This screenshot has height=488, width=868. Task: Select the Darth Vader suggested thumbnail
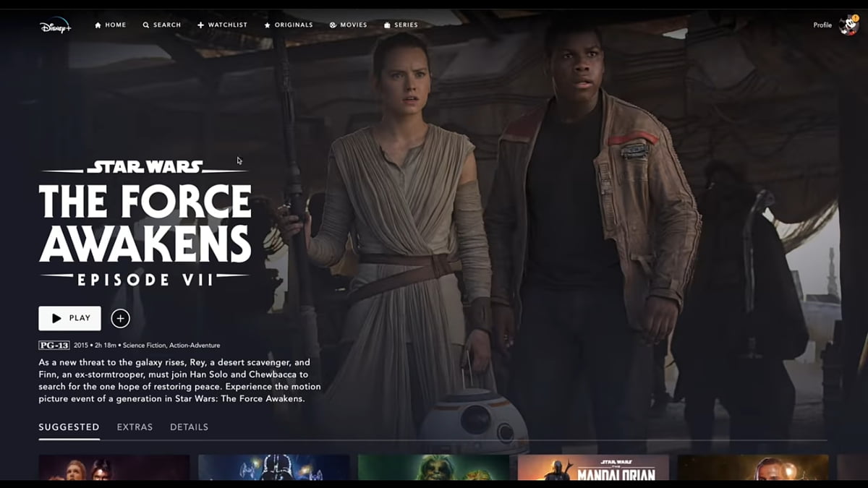(x=273, y=470)
